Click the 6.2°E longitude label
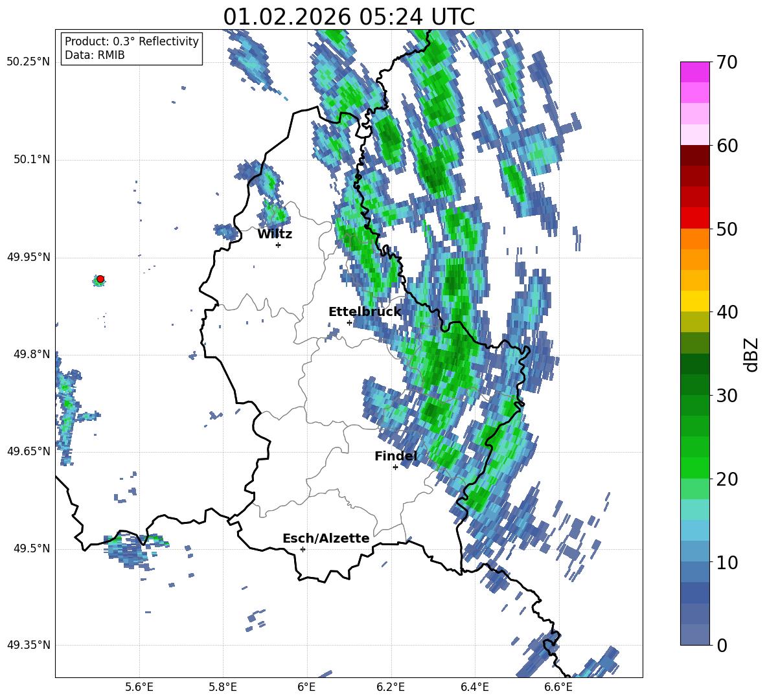The width and height of the screenshot is (767, 700). point(391,687)
